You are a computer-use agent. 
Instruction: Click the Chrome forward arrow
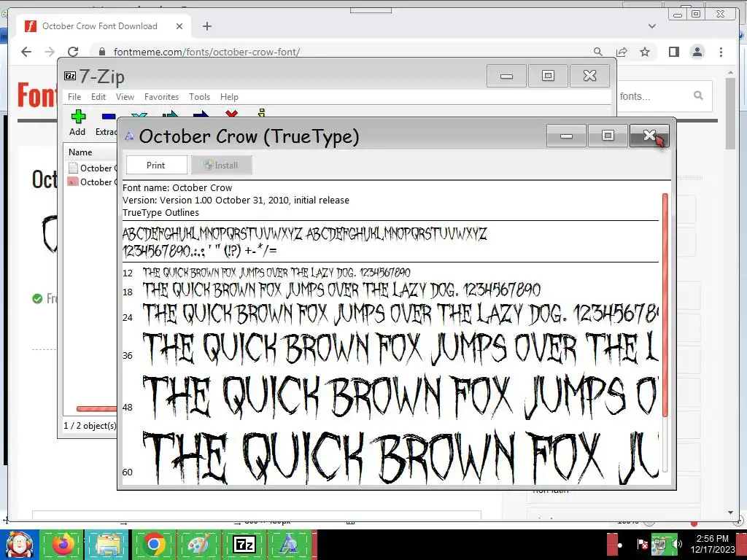tap(50, 52)
